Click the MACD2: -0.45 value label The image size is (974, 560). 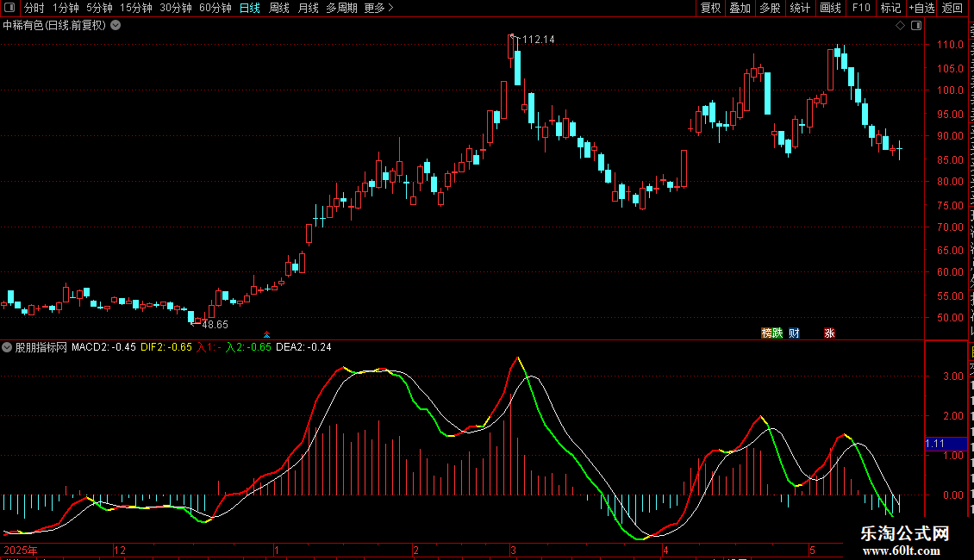pos(103,347)
